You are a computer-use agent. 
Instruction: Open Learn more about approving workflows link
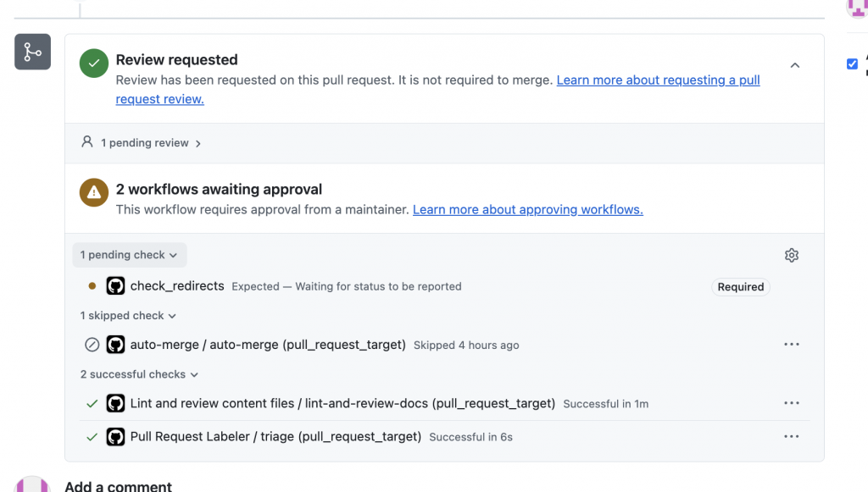[x=527, y=210]
